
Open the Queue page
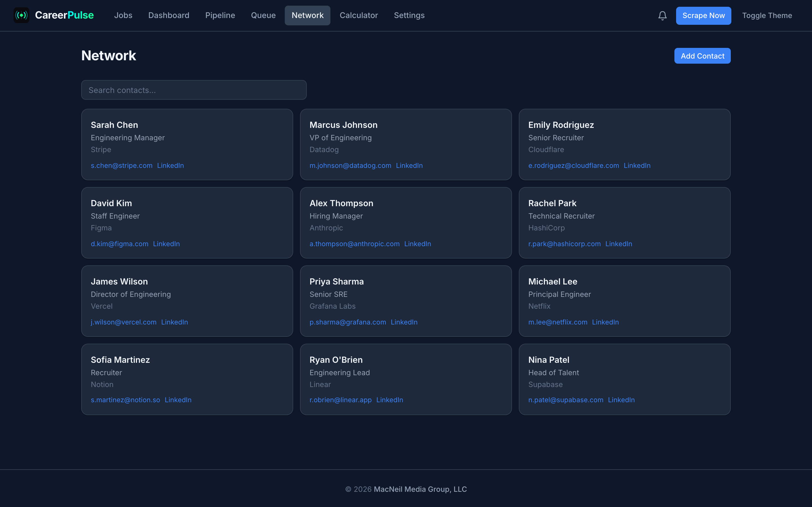point(263,15)
